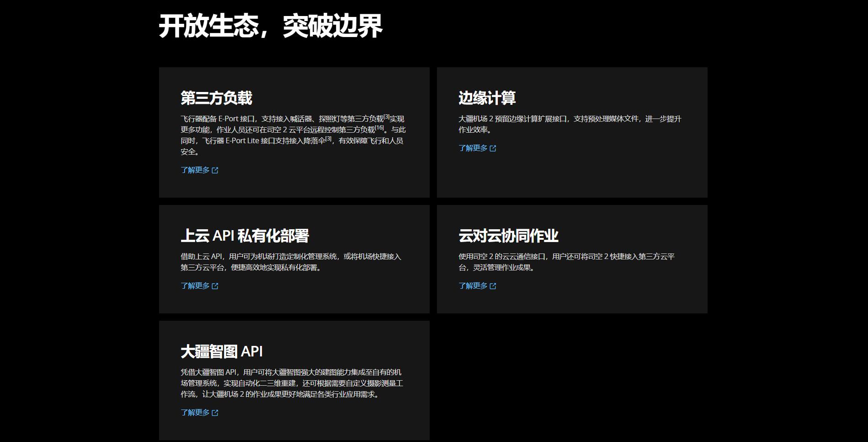The height and width of the screenshot is (442, 868).
Task: Click external-link icon in 云对云协同作业 card
Action: 493,286
